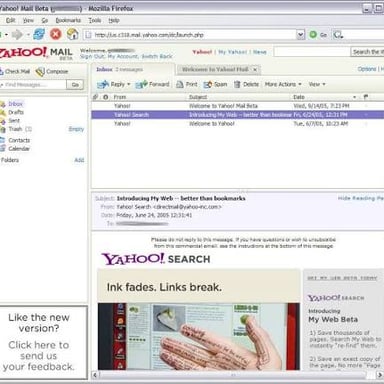Open the Trash folder
The height and width of the screenshot is (384, 384).
pyautogui.click(x=15, y=129)
